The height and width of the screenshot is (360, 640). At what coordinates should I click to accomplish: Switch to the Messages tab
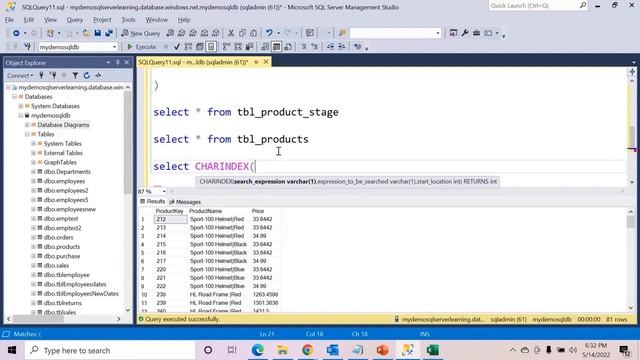[185, 202]
